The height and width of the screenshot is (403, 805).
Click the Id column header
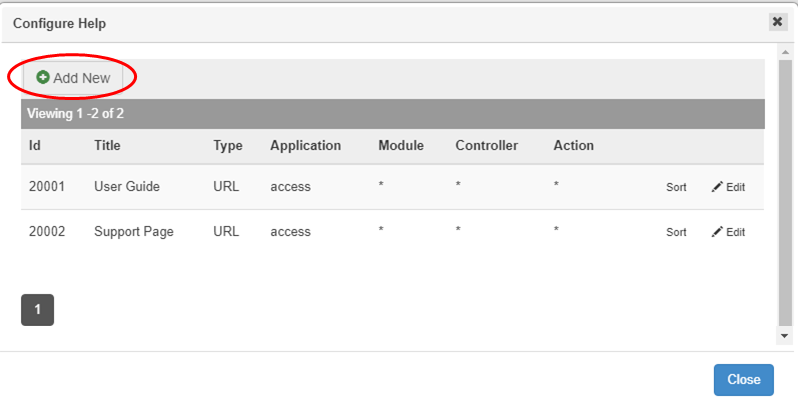click(34, 145)
